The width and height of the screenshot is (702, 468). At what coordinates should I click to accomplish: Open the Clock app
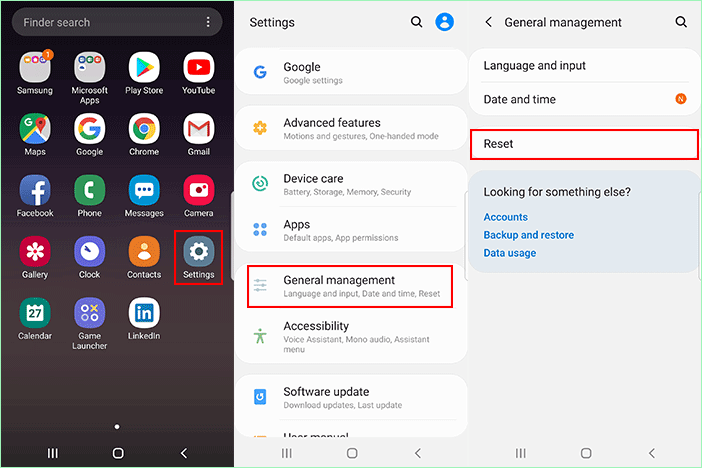click(x=90, y=252)
